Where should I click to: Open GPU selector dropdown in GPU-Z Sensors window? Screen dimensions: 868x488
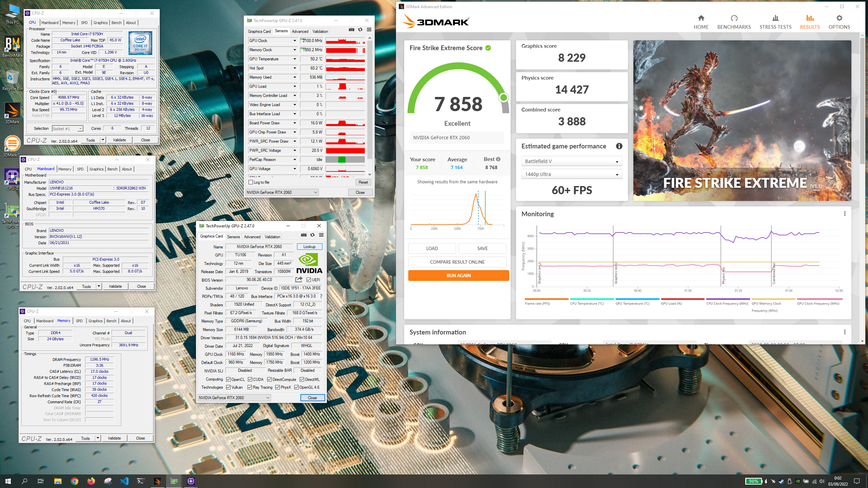click(282, 192)
